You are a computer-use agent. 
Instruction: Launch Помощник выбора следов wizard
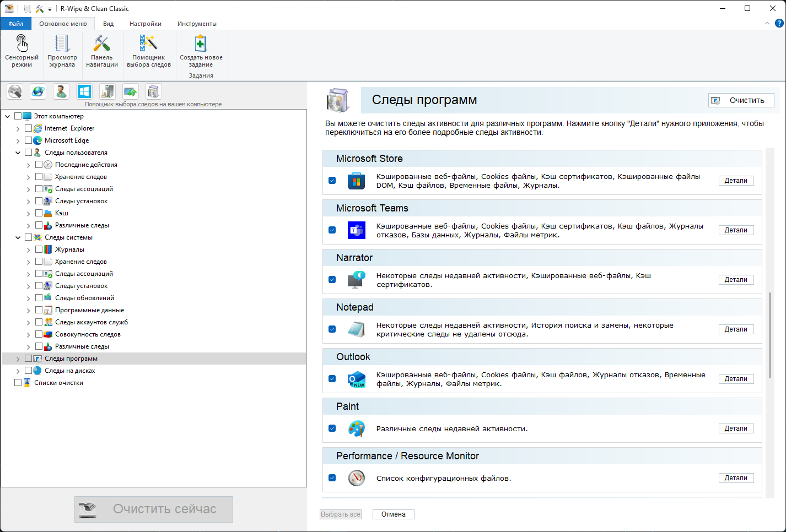click(149, 51)
